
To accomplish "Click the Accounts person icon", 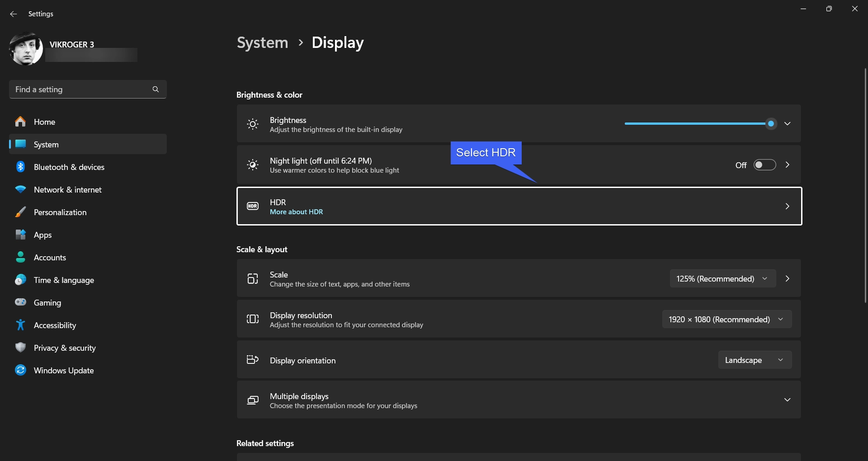I will pyautogui.click(x=20, y=257).
